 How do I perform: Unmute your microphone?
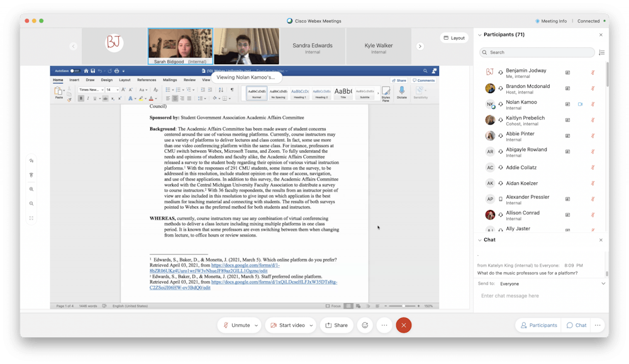coord(236,325)
